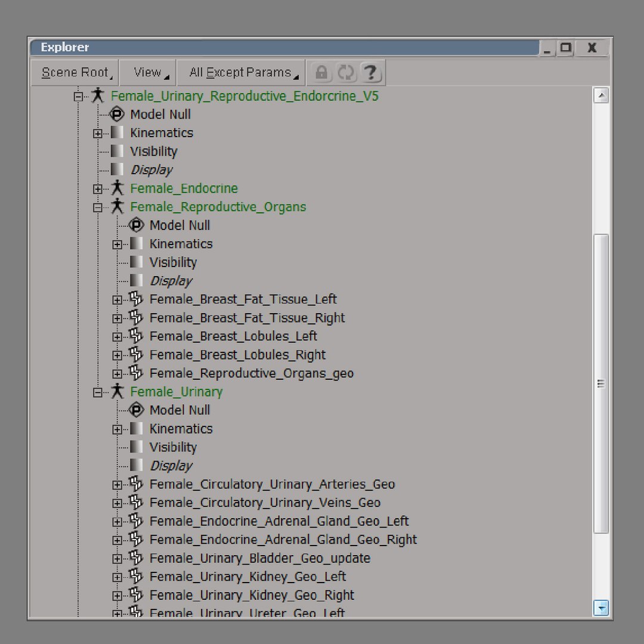Image resolution: width=644 pixels, height=644 pixels.
Task: Select the Display property under the V5 model
Action: [151, 169]
